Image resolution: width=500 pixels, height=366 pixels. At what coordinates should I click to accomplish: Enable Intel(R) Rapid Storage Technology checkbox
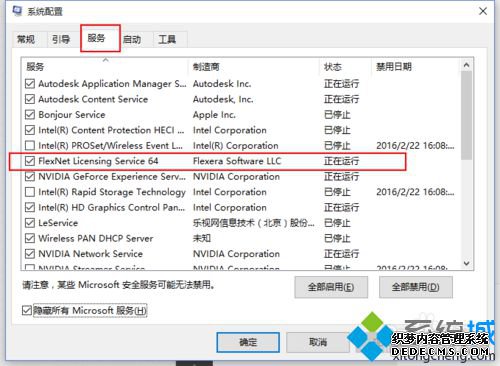[30, 192]
